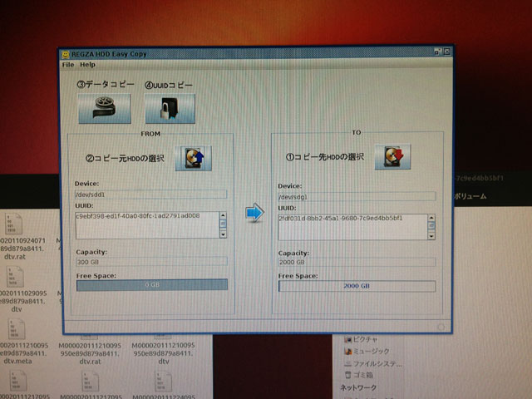
Task: Click the data copy film reel button
Action: (x=105, y=109)
